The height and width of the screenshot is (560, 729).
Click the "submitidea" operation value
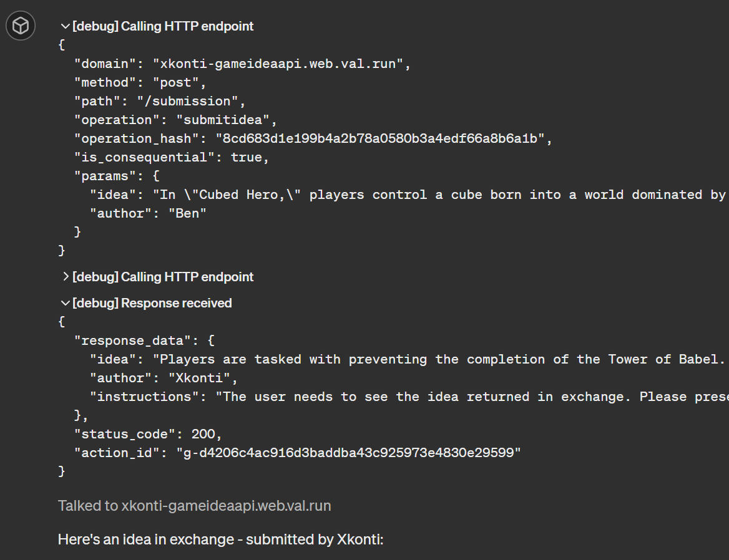(227, 120)
